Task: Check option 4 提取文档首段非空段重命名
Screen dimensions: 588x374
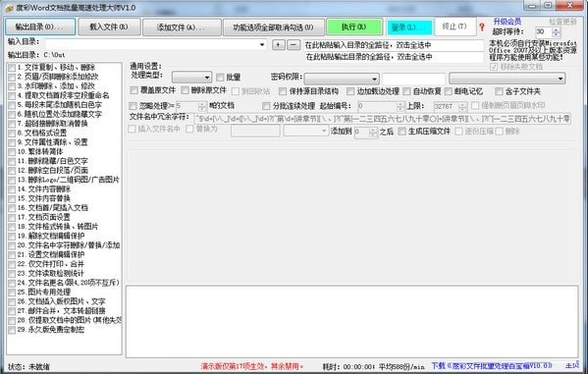Action: 12,95
